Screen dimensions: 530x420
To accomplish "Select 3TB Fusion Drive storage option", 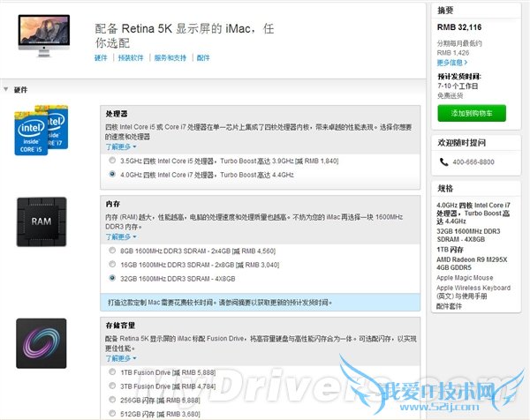I will click(x=112, y=386).
